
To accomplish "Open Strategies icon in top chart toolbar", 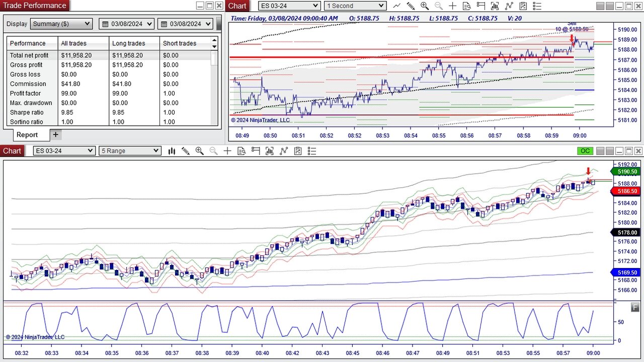I will [x=523, y=6].
